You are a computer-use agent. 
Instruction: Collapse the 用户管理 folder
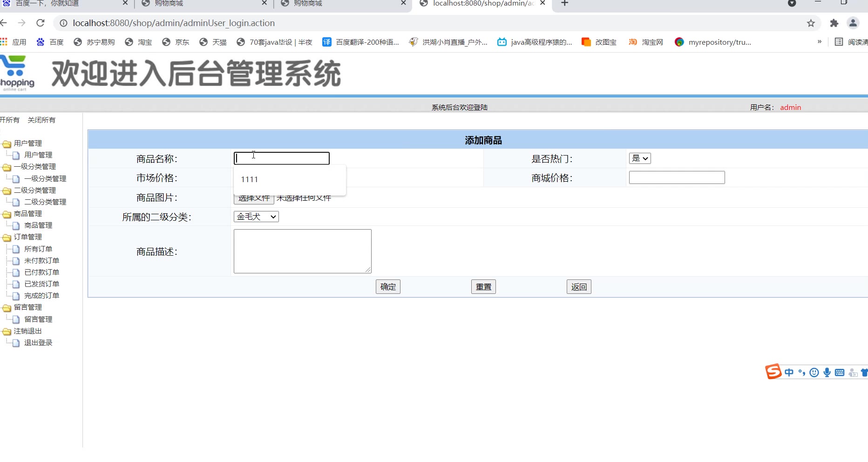click(7, 143)
